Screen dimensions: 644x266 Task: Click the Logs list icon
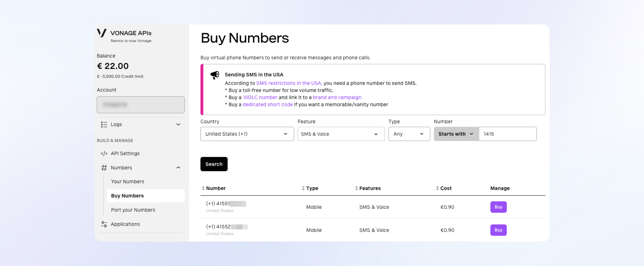[104, 124]
